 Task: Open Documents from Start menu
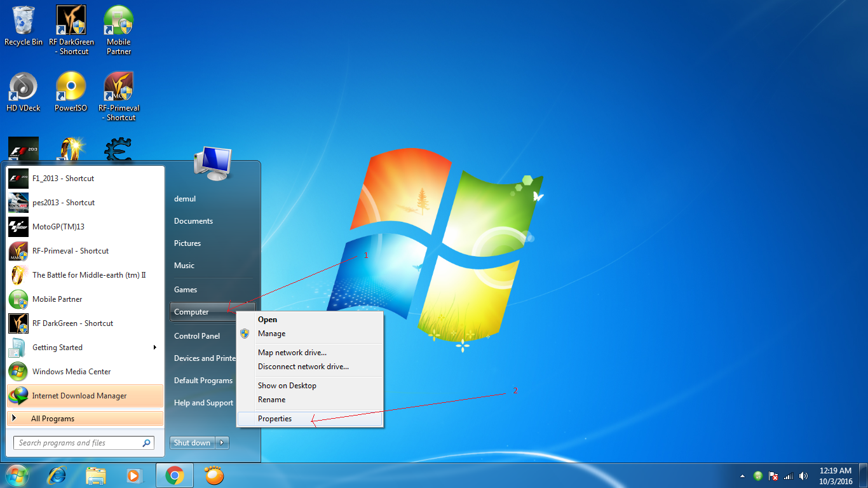(x=193, y=221)
